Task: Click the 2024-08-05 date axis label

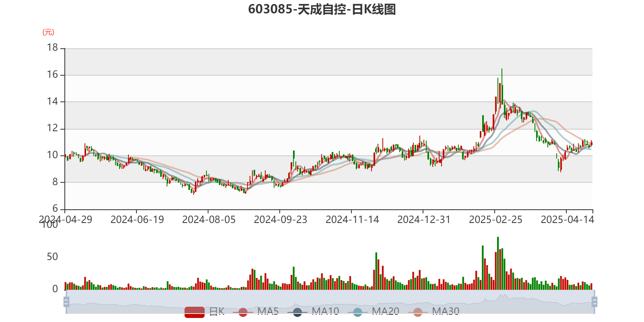Action: (x=209, y=219)
